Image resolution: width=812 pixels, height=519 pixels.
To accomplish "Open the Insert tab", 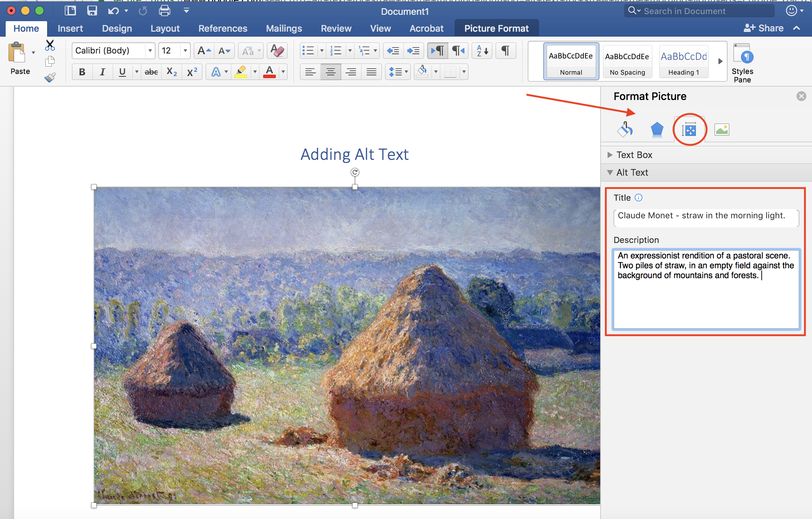I will [70, 28].
